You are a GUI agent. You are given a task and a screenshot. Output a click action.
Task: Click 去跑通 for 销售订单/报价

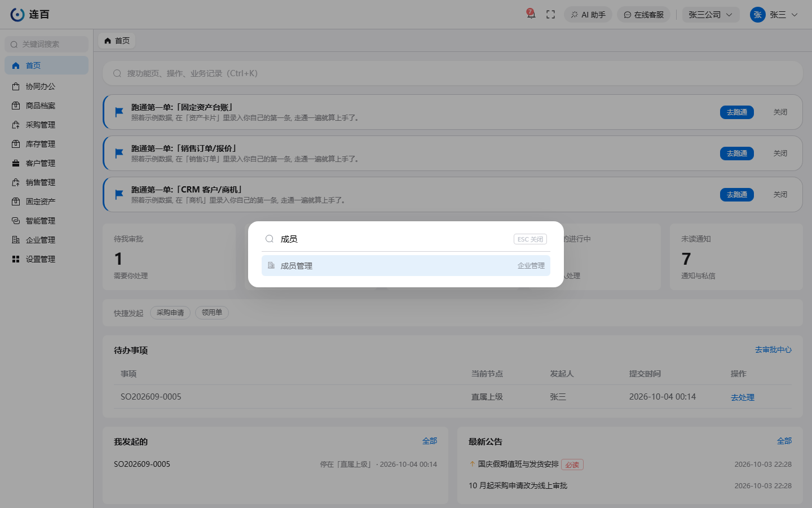(736, 154)
